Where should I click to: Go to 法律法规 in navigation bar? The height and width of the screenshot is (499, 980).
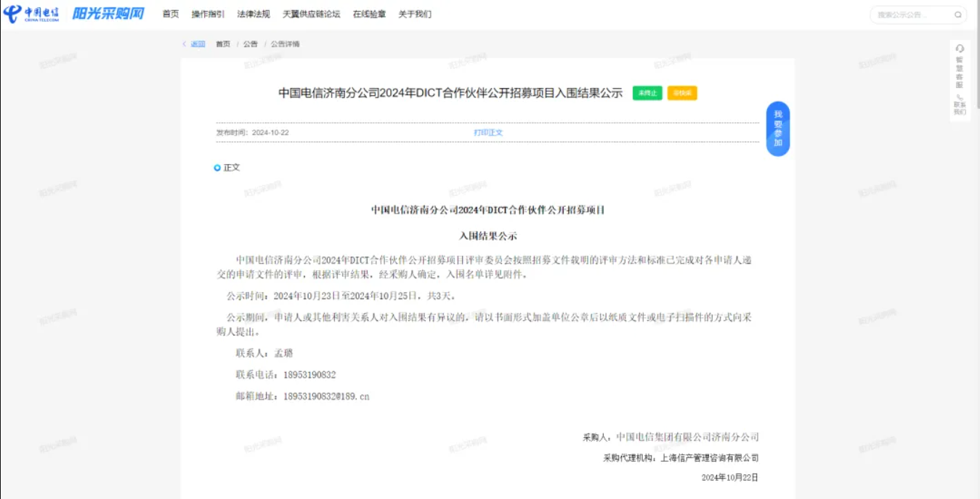point(254,14)
